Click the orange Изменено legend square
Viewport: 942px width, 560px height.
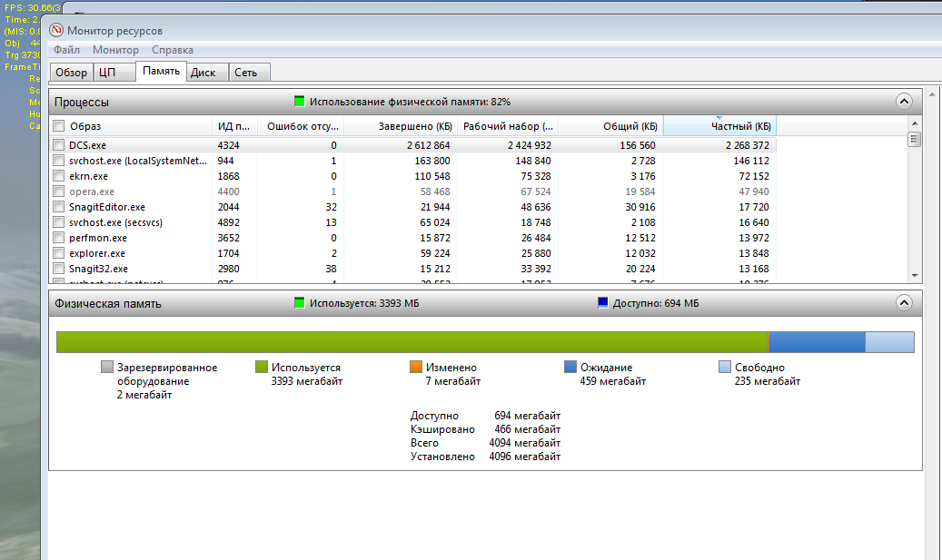click(x=416, y=367)
